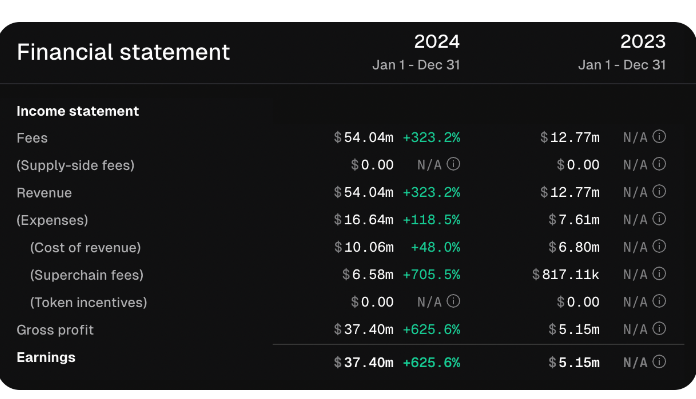696x399 pixels.
Task: Click the Fees row label
Action: pyautogui.click(x=32, y=138)
